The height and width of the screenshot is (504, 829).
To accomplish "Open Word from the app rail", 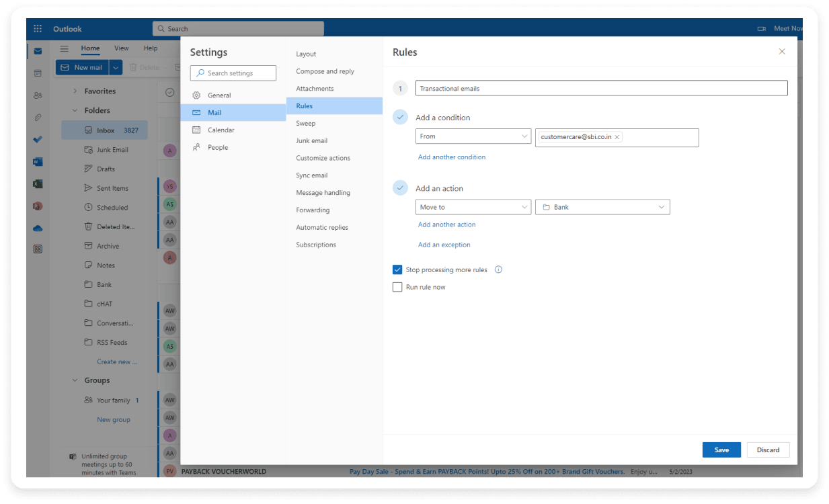I will pyautogui.click(x=37, y=161).
